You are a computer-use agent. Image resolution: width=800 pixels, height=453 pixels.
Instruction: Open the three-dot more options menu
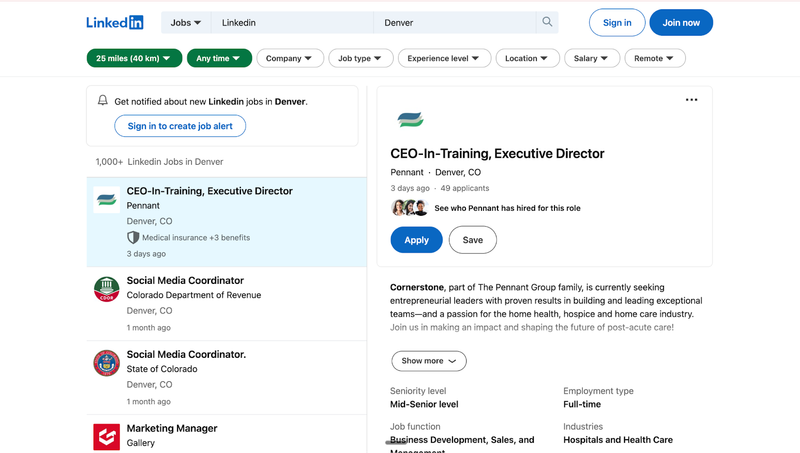691,100
